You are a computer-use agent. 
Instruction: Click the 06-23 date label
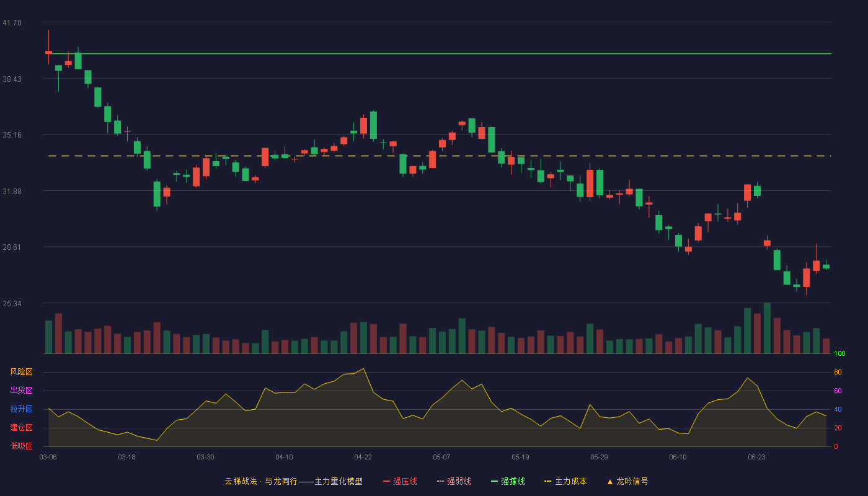click(x=756, y=457)
